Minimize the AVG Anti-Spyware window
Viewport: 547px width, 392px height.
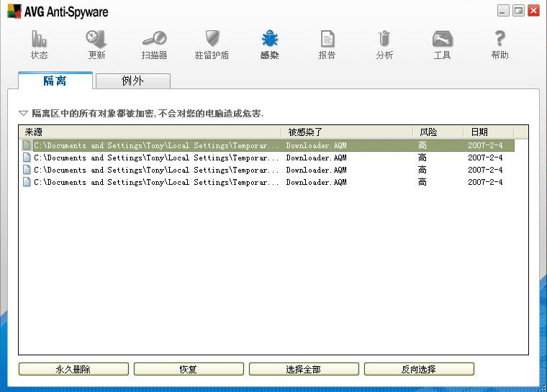tap(503, 11)
